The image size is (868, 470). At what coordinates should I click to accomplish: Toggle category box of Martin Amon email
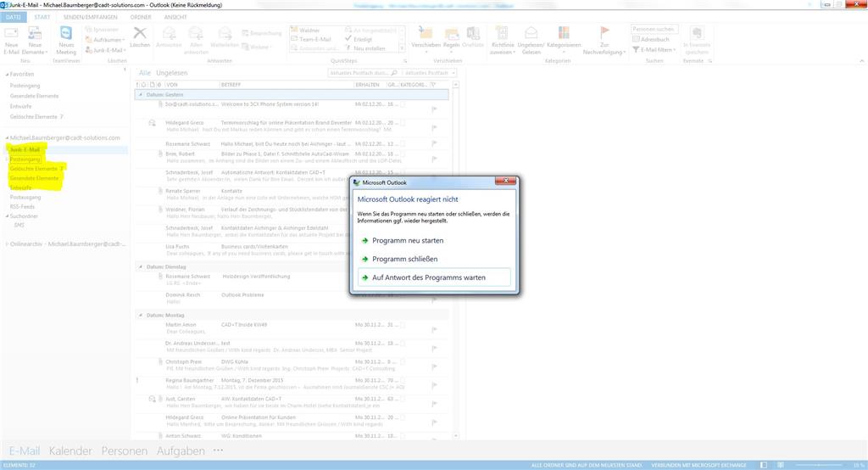point(403,325)
